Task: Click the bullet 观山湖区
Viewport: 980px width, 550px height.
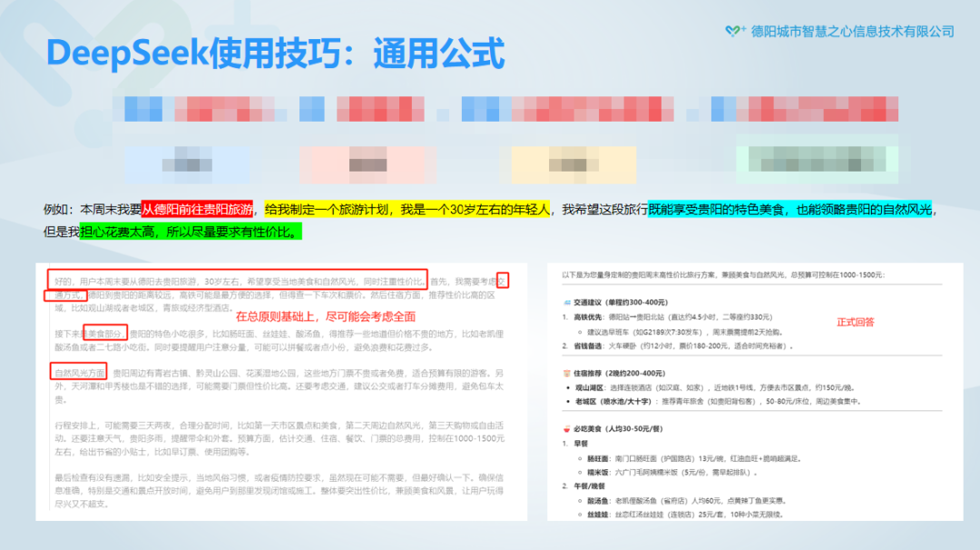Action: click(x=590, y=388)
